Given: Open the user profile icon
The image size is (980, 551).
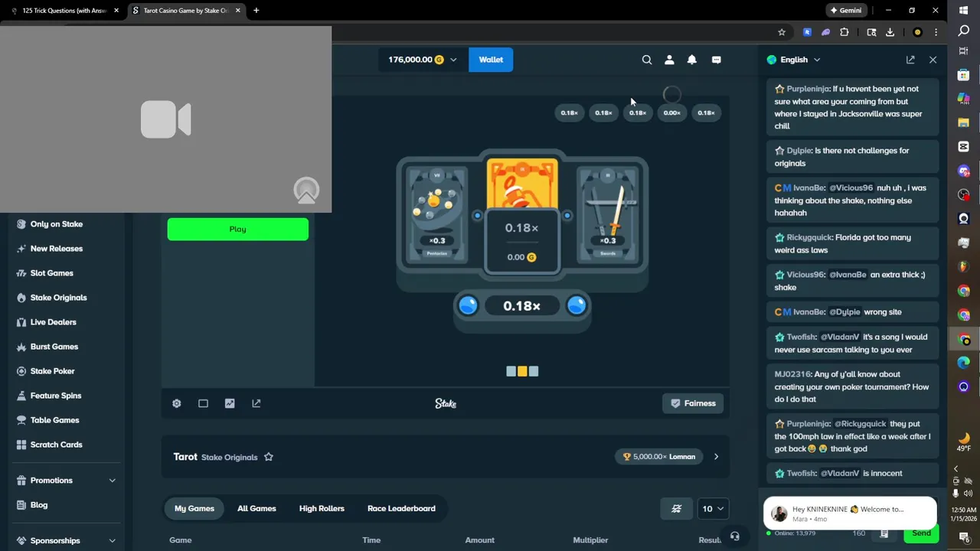Looking at the screenshot, I should pos(669,60).
